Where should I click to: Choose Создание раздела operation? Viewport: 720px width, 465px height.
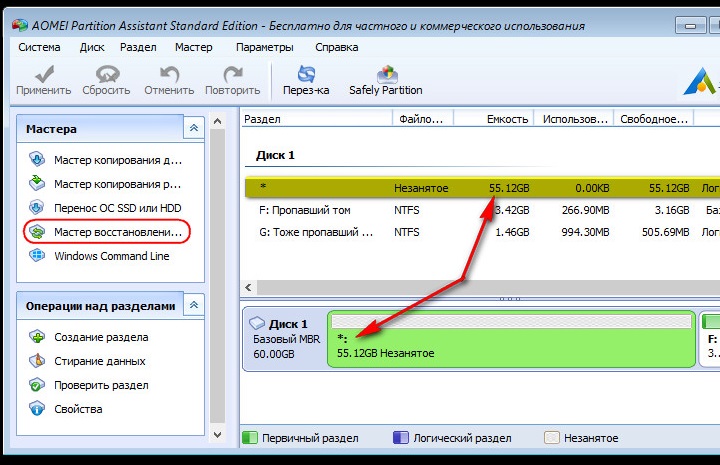click(x=101, y=337)
